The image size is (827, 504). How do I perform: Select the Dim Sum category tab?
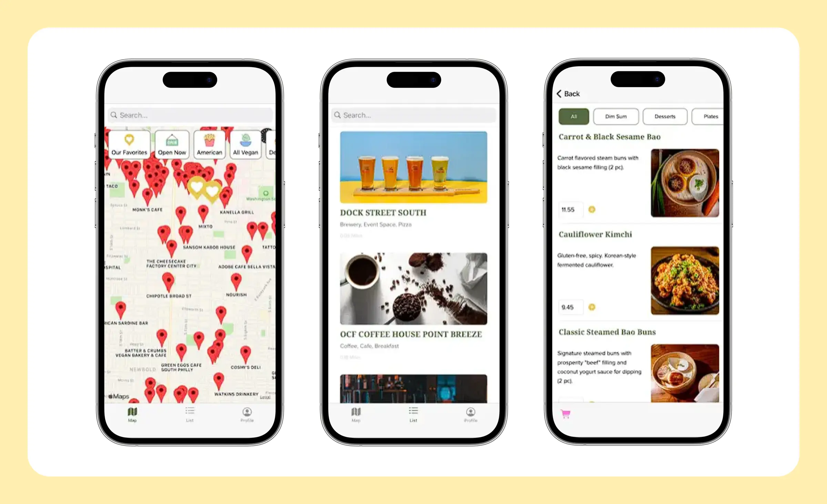[617, 116]
